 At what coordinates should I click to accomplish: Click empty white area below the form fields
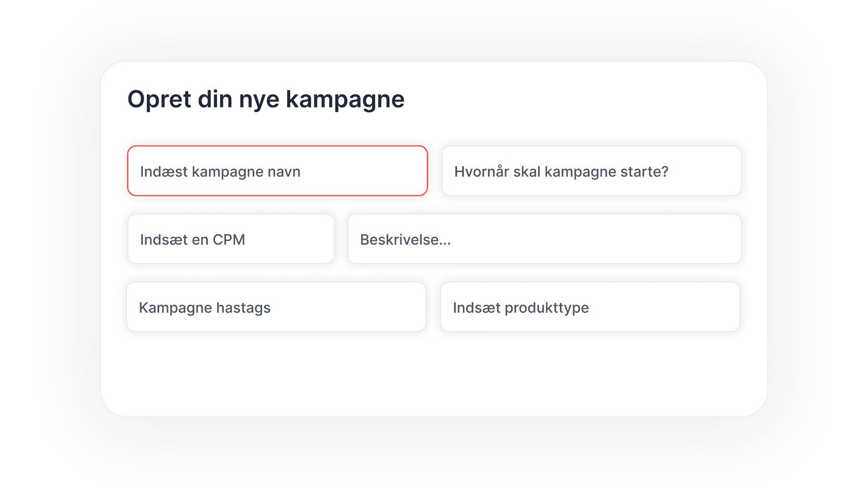[434, 375]
